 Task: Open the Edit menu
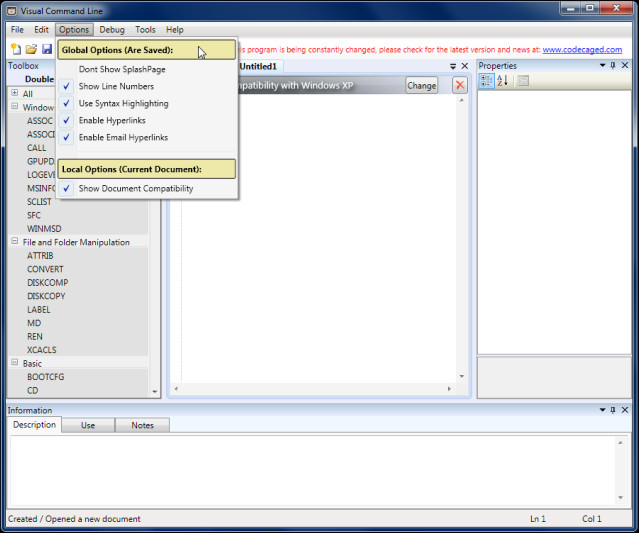click(x=41, y=30)
